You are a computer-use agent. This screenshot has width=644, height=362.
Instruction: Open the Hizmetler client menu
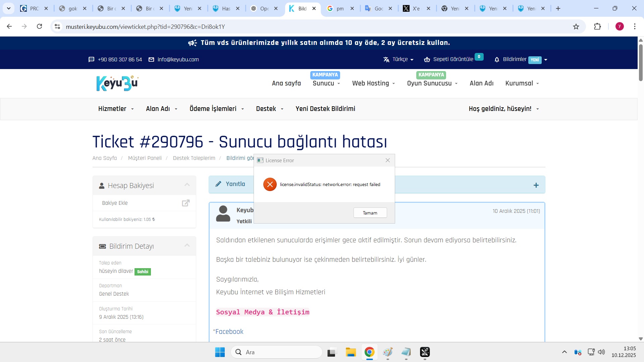pyautogui.click(x=116, y=109)
